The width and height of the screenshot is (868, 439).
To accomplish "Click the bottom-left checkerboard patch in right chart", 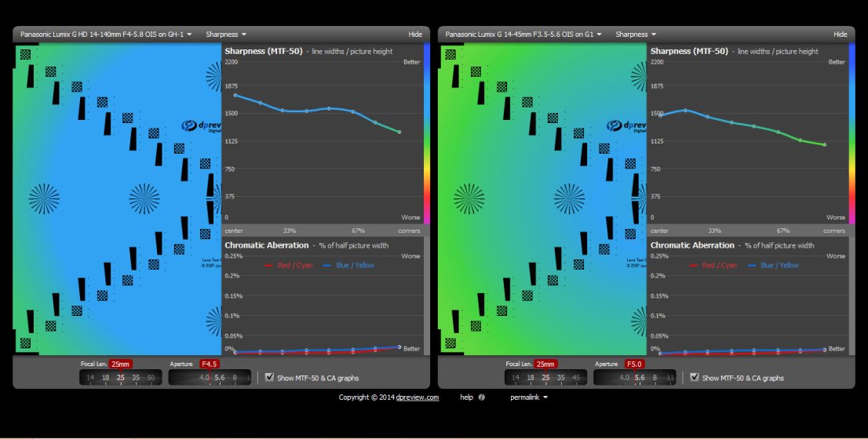I will pos(450,343).
